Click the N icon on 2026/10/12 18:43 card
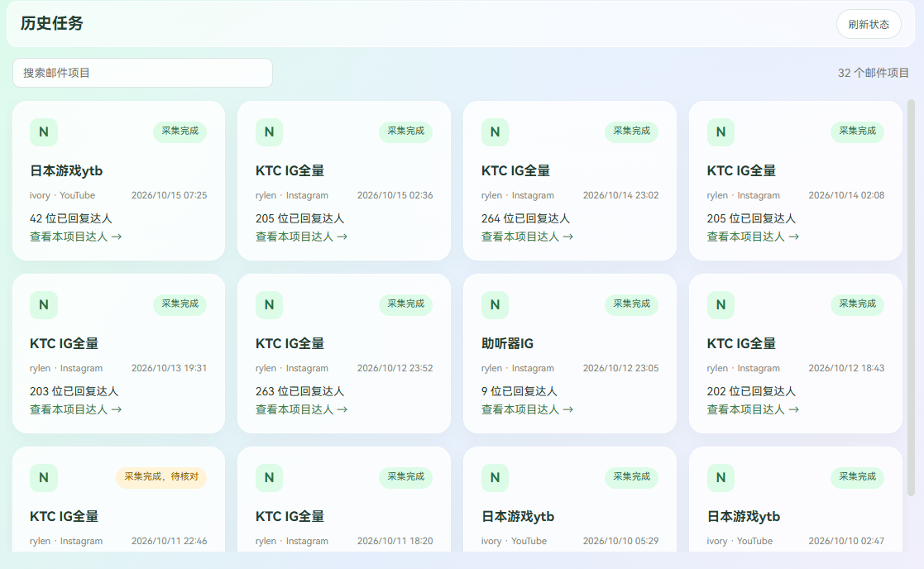 [x=721, y=305]
